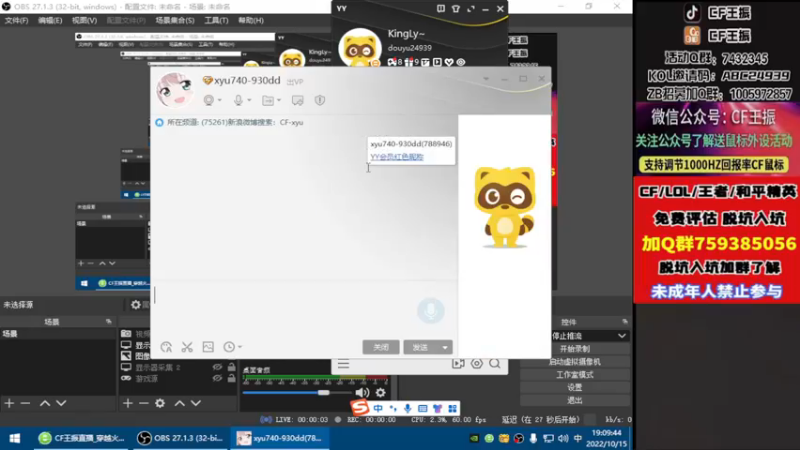
Task: Click the microphone voice call icon
Action: [x=238, y=100]
